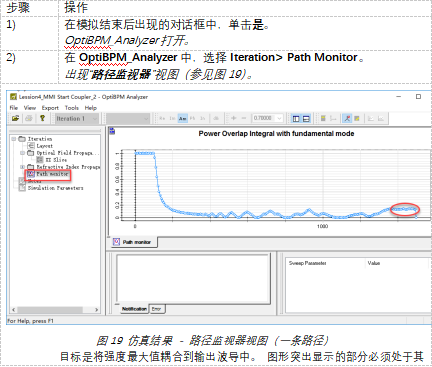Click the small icon at the graph's top-left corner

point(112,131)
